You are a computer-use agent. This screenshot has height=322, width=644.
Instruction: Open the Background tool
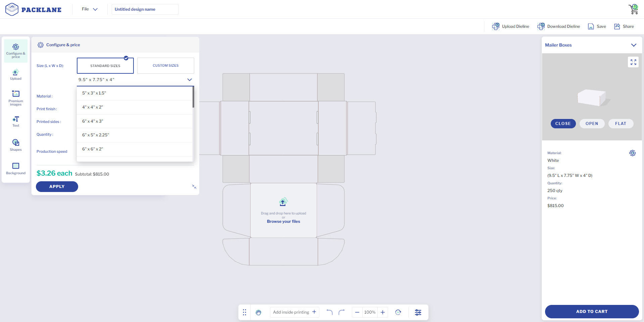click(15, 169)
